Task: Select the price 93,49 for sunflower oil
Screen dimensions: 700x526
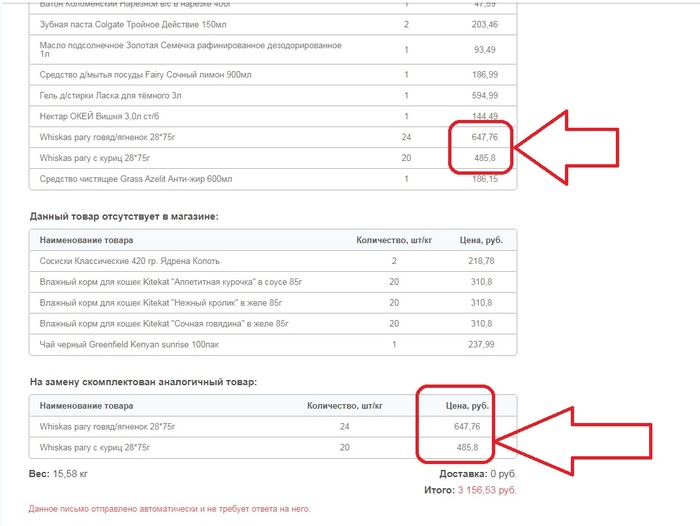Action: pyautogui.click(x=484, y=50)
